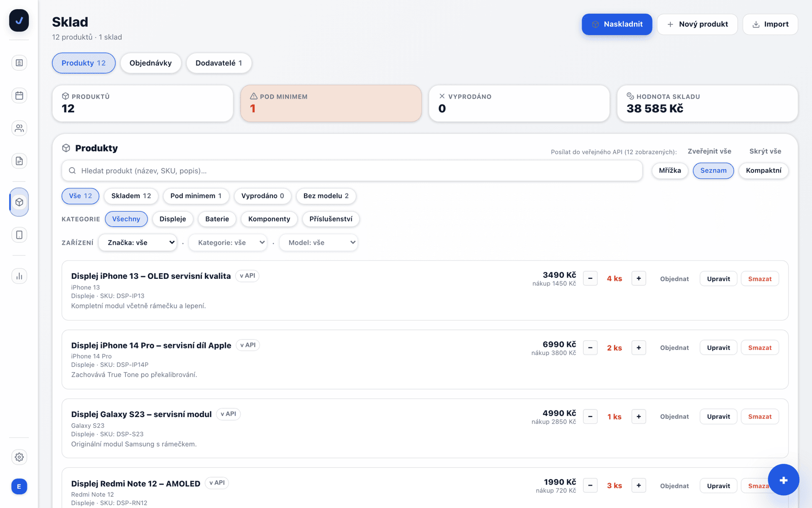Open the calendar icon in sidebar
The image size is (812, 508).
pos(19,96)
